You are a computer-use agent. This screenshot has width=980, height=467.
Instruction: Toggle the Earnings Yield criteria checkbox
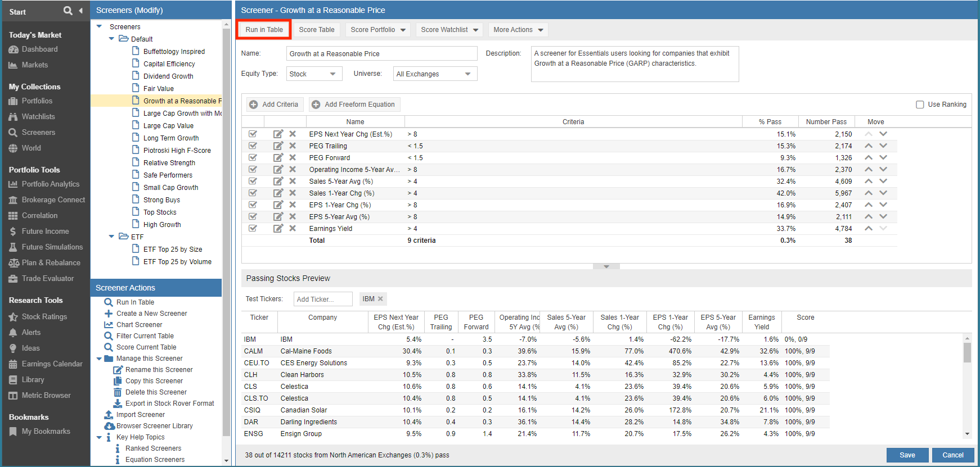point(253,228)
